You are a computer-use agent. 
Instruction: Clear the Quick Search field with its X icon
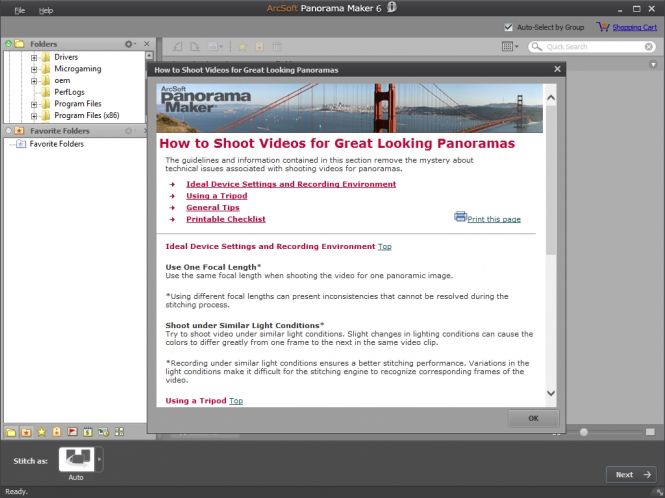coord(648,47)
